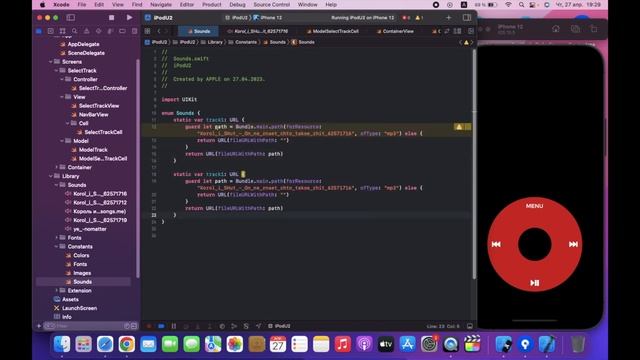Click the yellow warning count in toolbar

tap(419, 18)
